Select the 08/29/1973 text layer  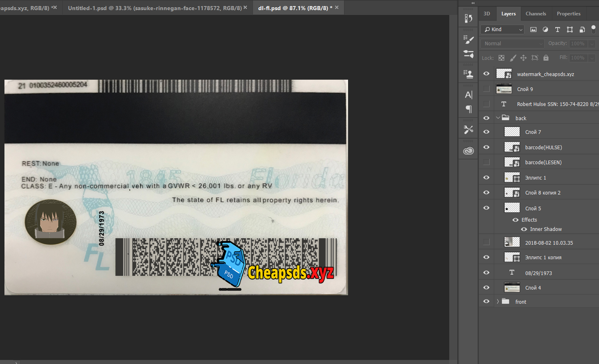(x=538, y=273)
